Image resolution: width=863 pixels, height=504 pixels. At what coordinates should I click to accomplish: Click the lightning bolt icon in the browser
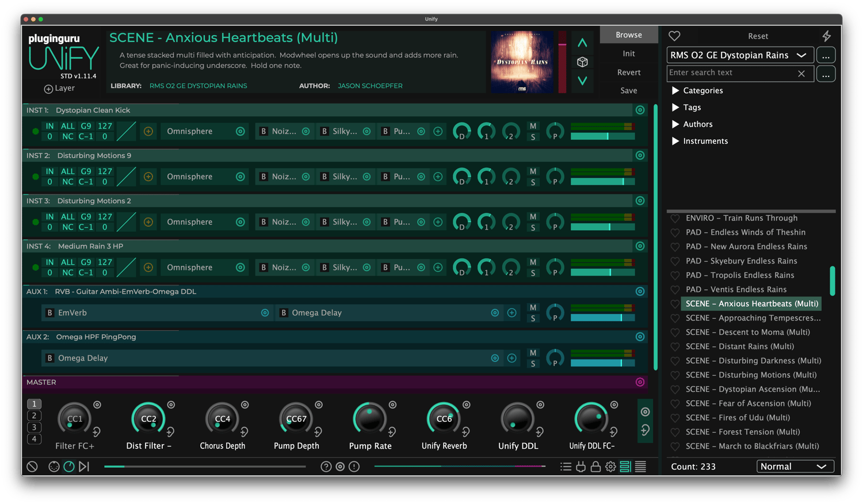(x=827, y=36)
